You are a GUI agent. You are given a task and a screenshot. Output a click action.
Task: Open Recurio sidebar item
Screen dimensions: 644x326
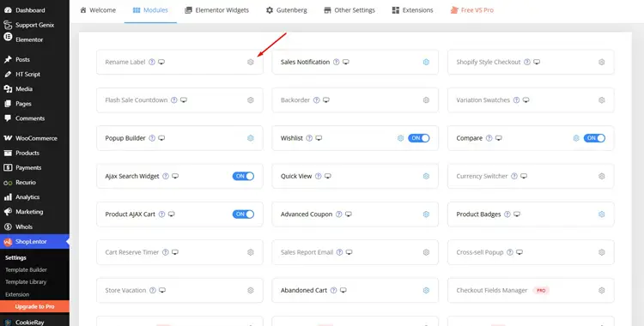point(34,183)
